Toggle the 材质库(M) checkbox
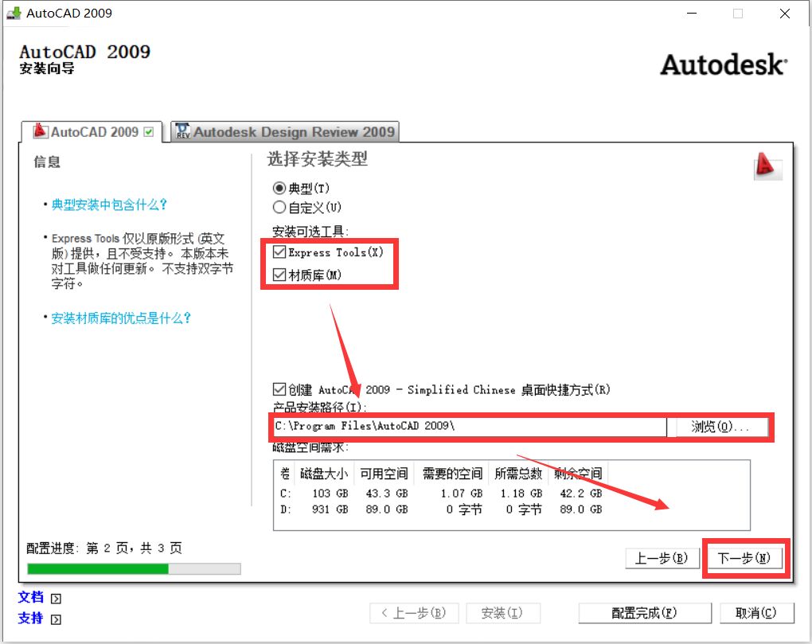The image size is (812, 644). pyautogui.click(x=279, y=275)
